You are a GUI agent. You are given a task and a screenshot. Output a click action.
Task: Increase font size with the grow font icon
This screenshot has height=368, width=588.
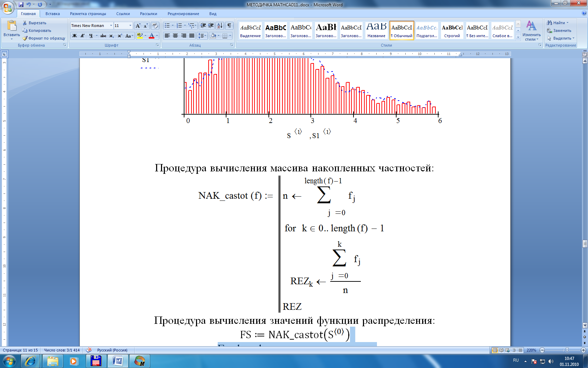tap(138, 26)
